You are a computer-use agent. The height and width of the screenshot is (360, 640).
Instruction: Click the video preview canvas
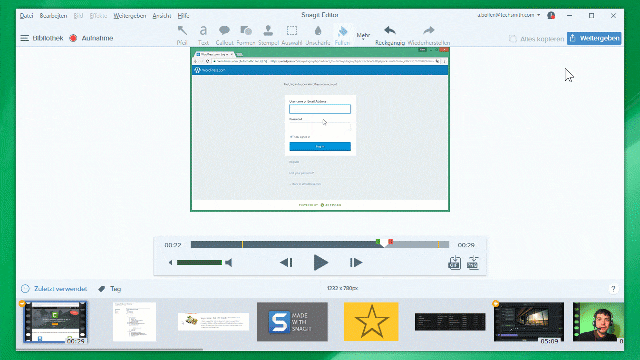320,129
